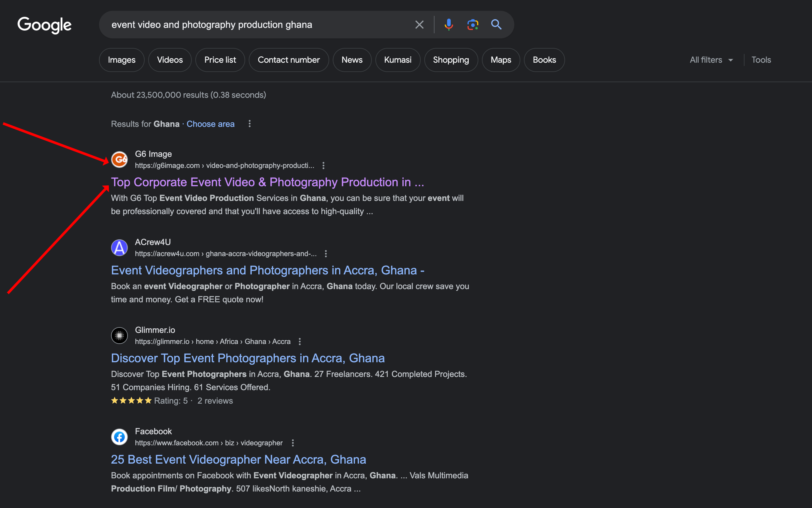Click the facebook.com URL breadcrumb

tap(209, 443)
